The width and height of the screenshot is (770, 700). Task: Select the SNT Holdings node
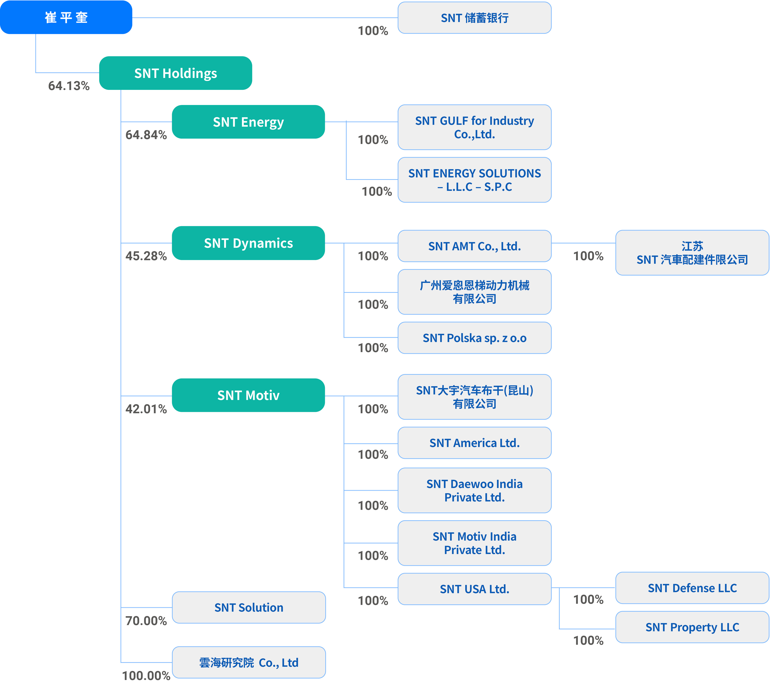[176, 73]
